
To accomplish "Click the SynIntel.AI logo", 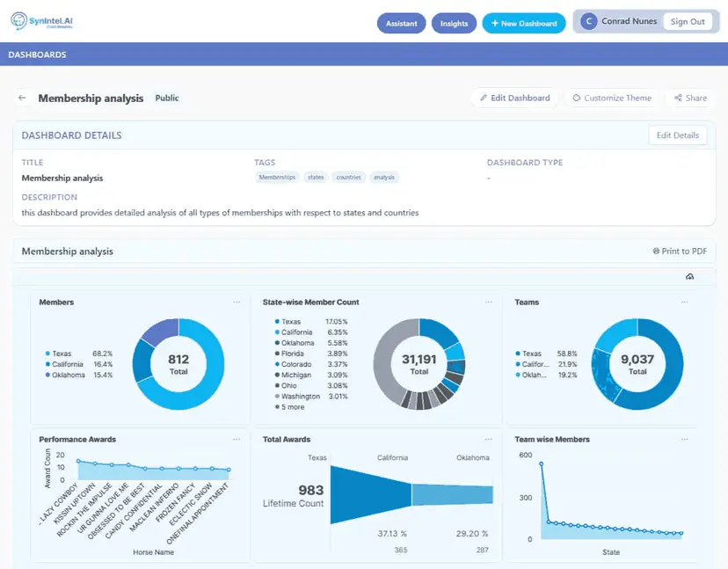I will pyautogui.click(x=42, y=21).
